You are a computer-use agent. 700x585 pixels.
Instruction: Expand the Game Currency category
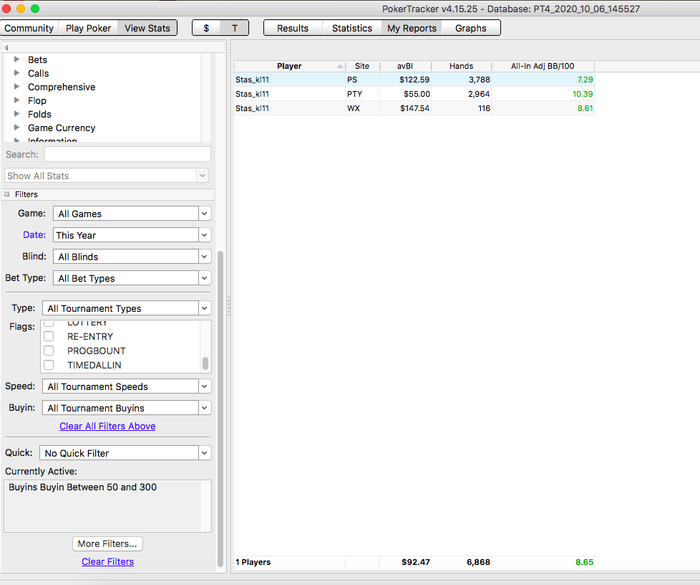click(x=17, y=127)
